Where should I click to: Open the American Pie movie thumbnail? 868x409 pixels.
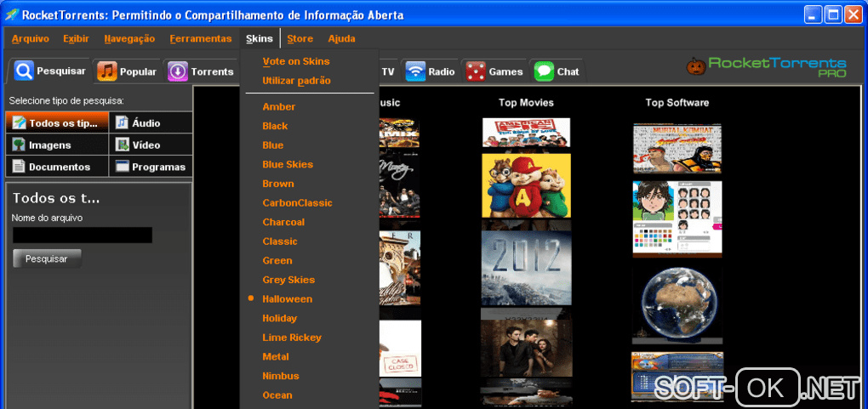526,133
